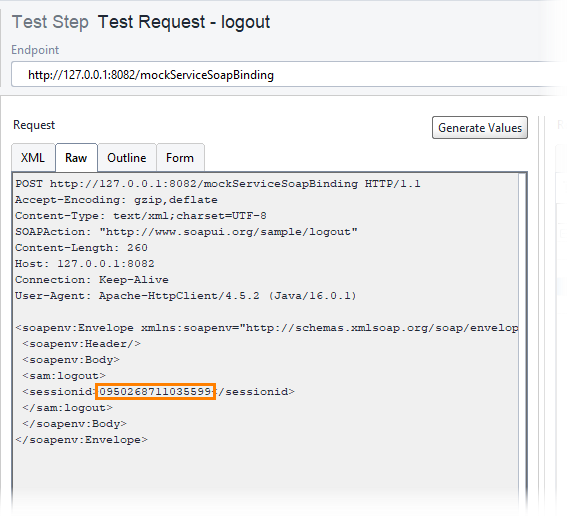This screenshot has width=568, height=517.
Task: Click the Content-Type: text/xml header line
Action: click(x=141, y=216)
